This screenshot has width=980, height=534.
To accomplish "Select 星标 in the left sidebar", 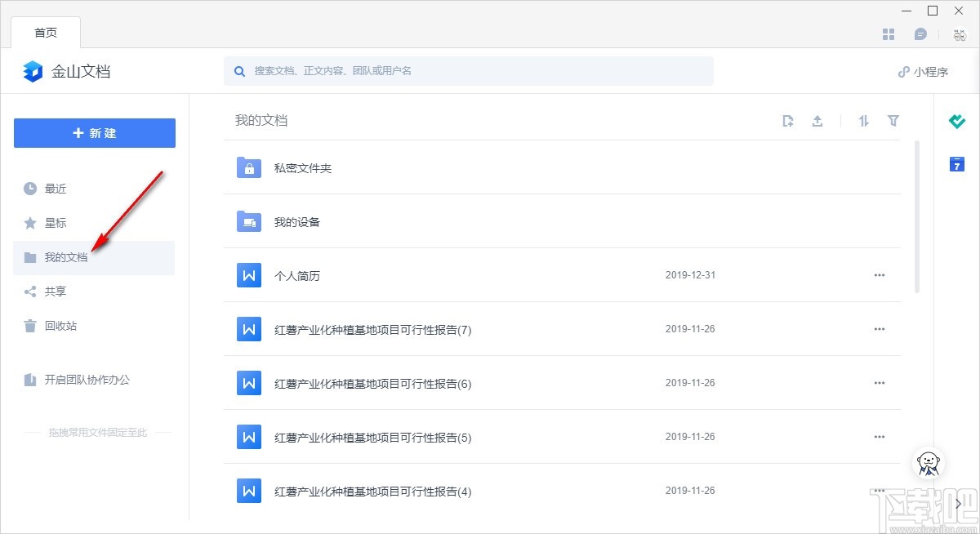I will click(x=94, y=223).
